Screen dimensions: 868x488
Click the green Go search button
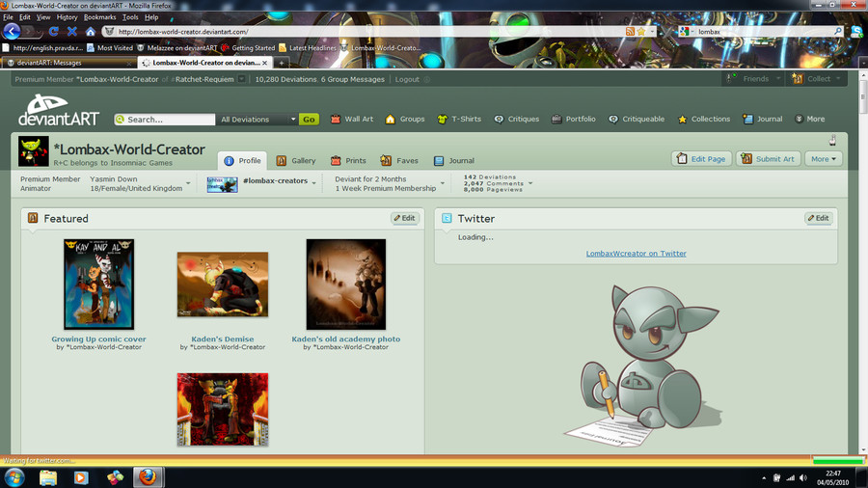click(x=309, y=119)
